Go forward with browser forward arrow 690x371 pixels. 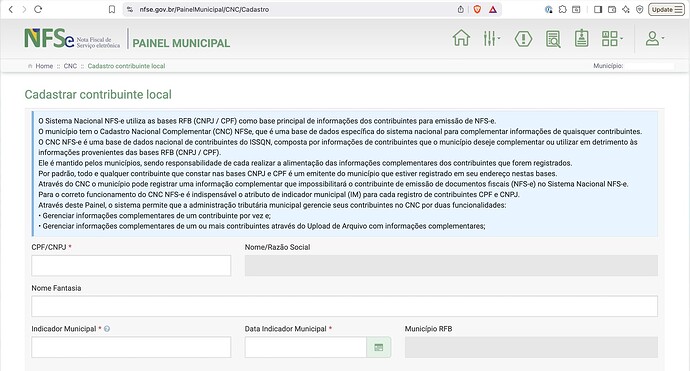[24, 9]
